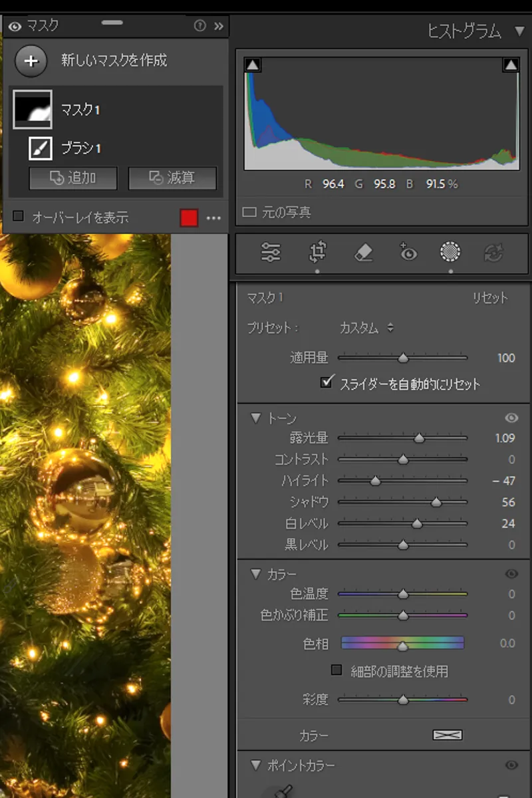Screen dimensions: 532x798
Task: Click the 減算 (subtract) button
Action: pyautogui.click(x=172, y=178)
